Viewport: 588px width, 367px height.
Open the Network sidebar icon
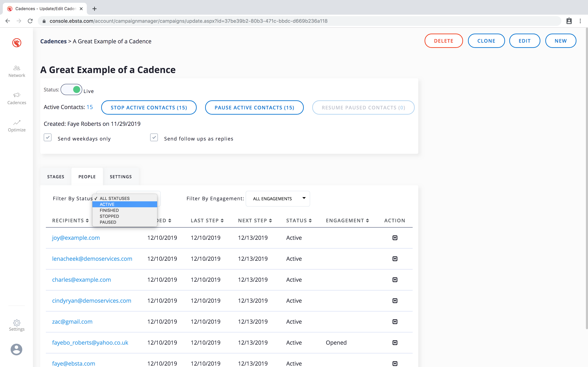(16, 68)
